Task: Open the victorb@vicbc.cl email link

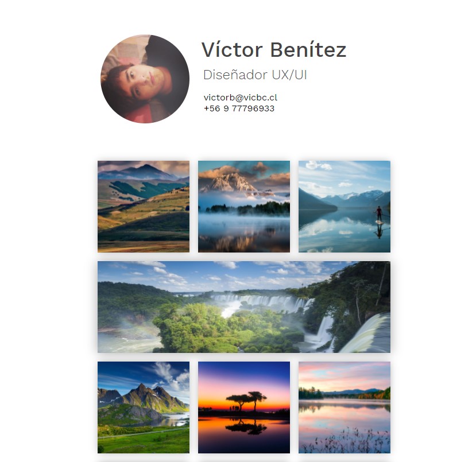Action: [x=241, y=98]
